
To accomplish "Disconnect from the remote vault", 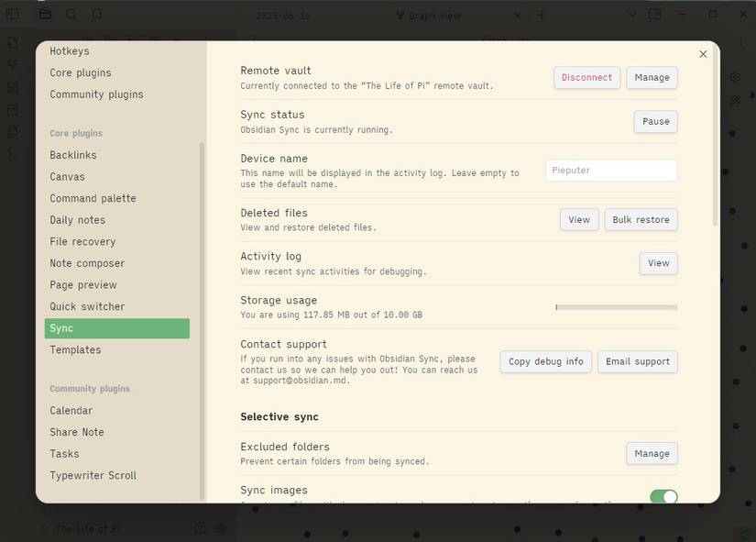I will 586,78.
